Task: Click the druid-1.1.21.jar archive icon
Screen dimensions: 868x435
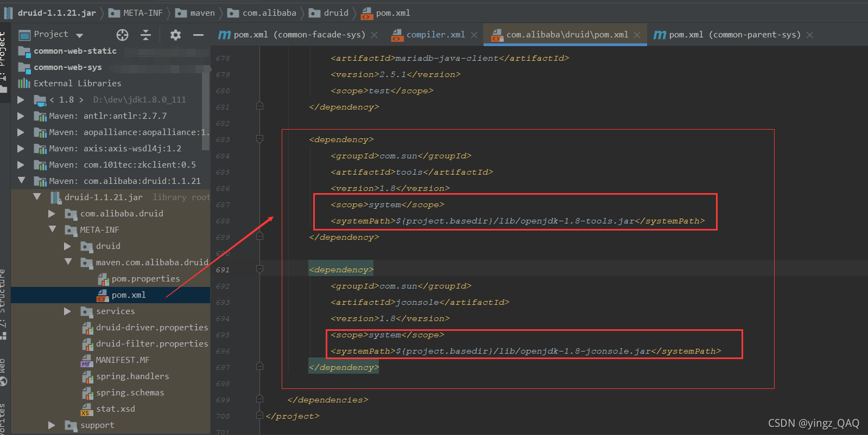Action: pyautogui.click(x=56, y=197)
